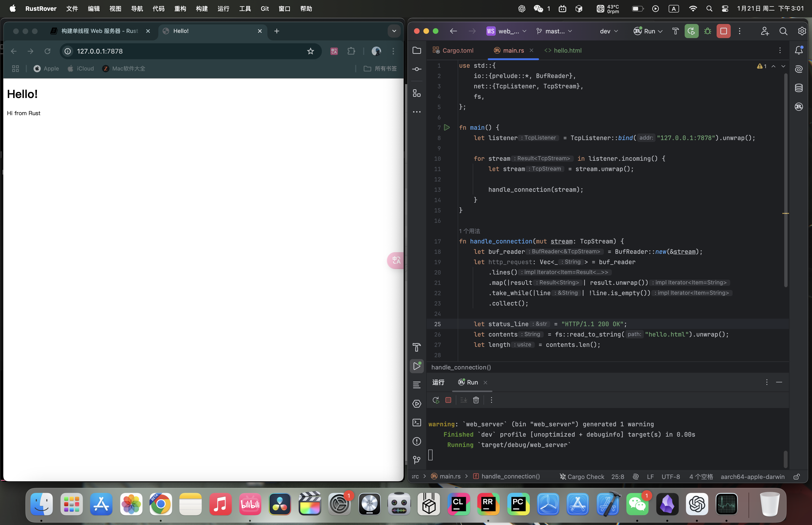Minimize the Run tool window panel
Image resolution: width=812 pixels, height=525 pixels.
pos(779,382)
